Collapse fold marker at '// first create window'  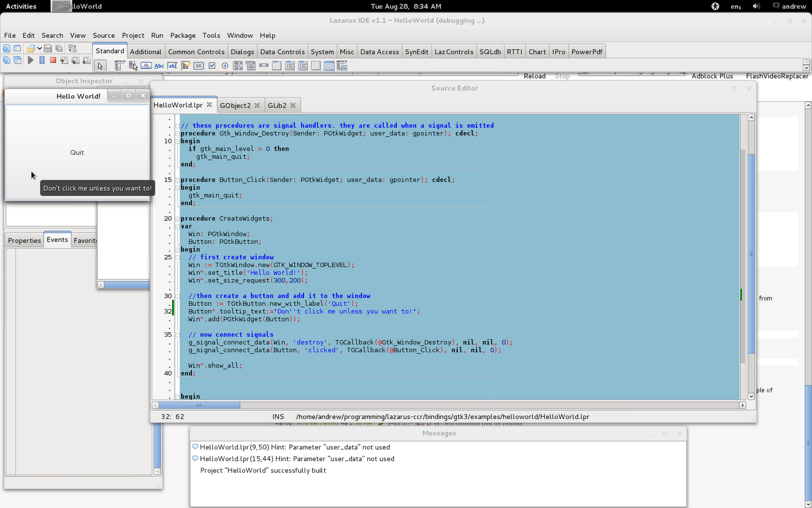(x=178, y=257)
